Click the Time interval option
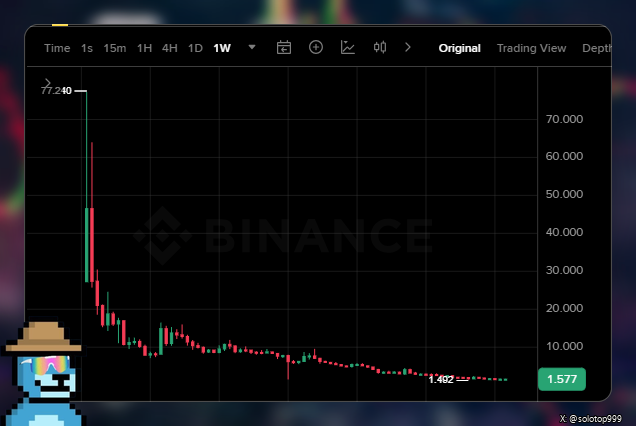Image resolution: width=636 pixels, height=426 pixels. pos(57,48)
